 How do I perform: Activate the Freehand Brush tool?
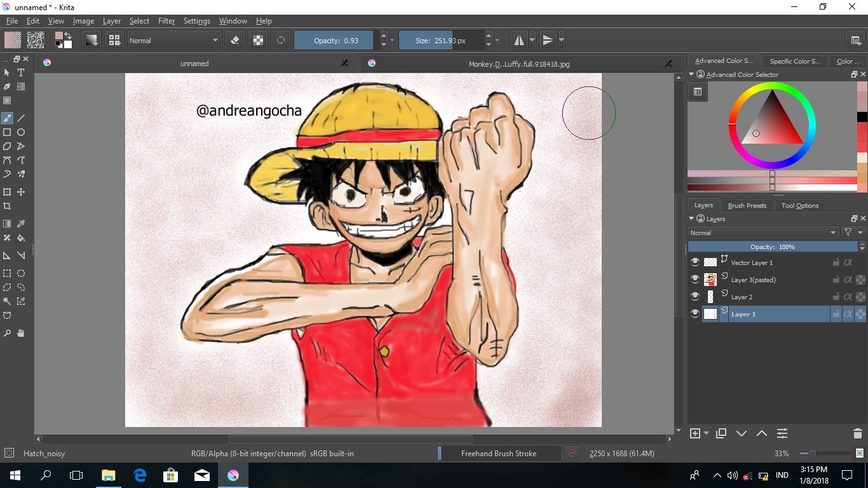pos(7,118)
